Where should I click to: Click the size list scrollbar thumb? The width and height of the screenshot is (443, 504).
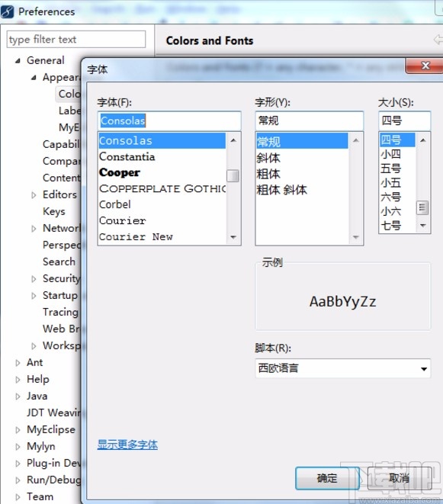(x=422, y=207)
